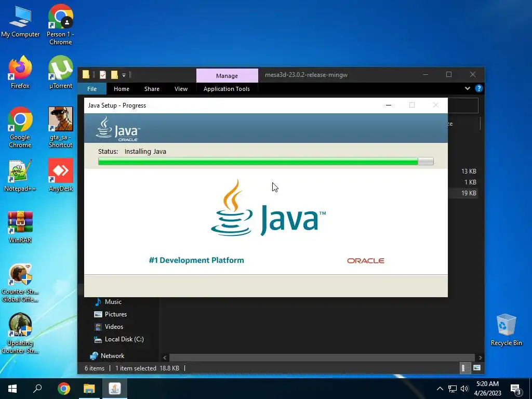
Task: Select the Google Chrome desktop icon
Action: tap(20, 127)
